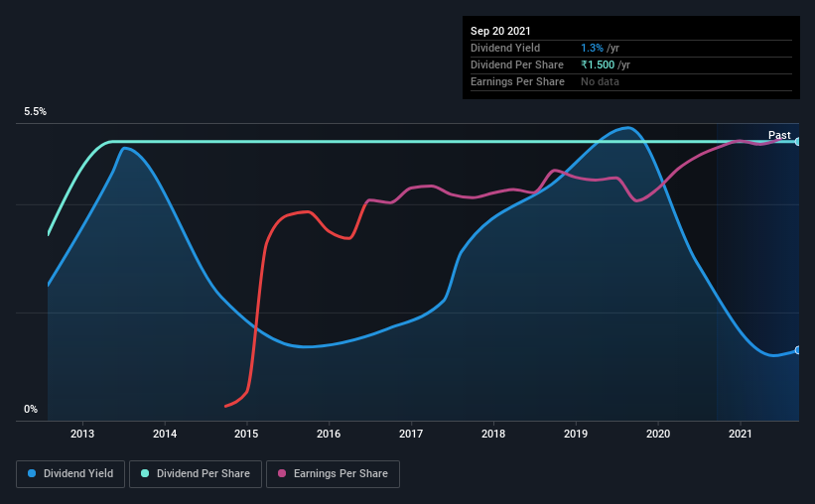
Task: Click the teal endpoint marker of Dividend Per Share line
Action: pos(798,141)
